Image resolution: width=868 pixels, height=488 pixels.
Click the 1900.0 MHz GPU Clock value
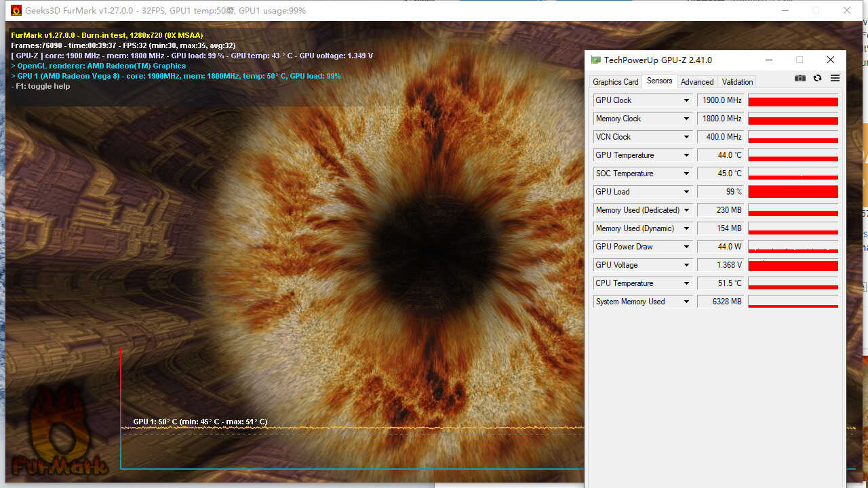(x=720, y=100)
